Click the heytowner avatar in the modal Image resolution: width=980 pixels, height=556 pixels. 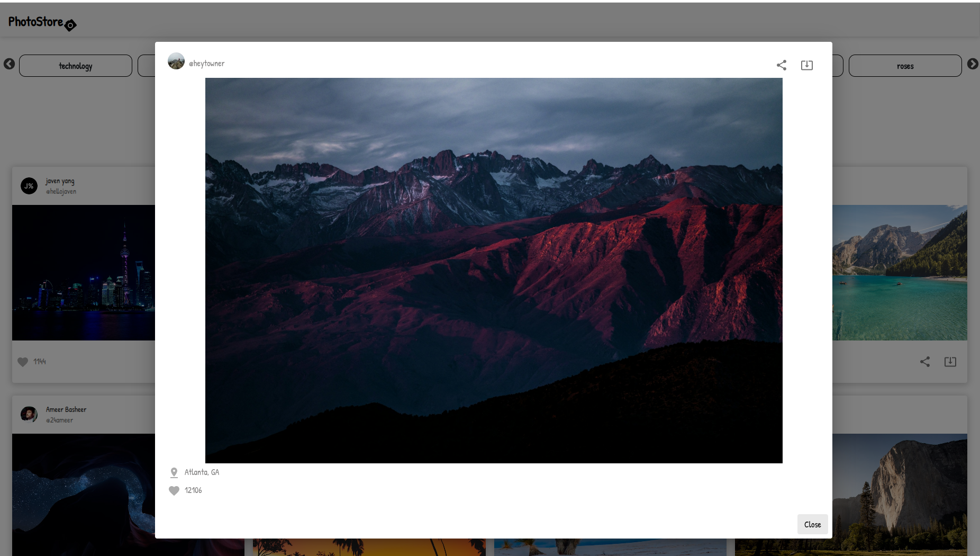coord(176,61)
